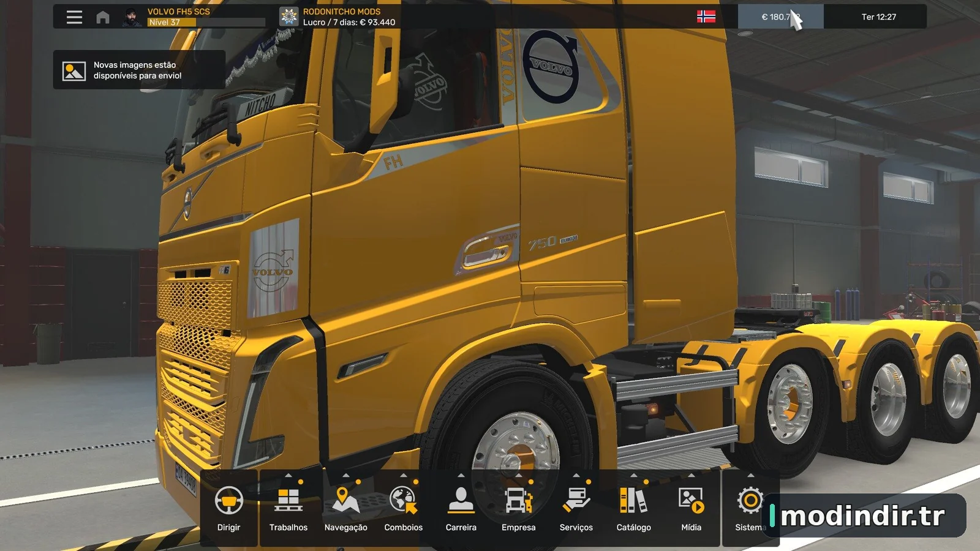
Task: Select the RODONITCHO MODS company name
Action: click(x=342, y=12)
